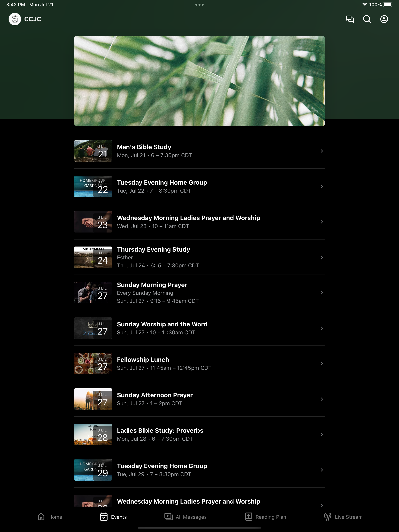399x532 pixels.
Task: Open the three-dot multitasking menu
Action: coord(199,4)
